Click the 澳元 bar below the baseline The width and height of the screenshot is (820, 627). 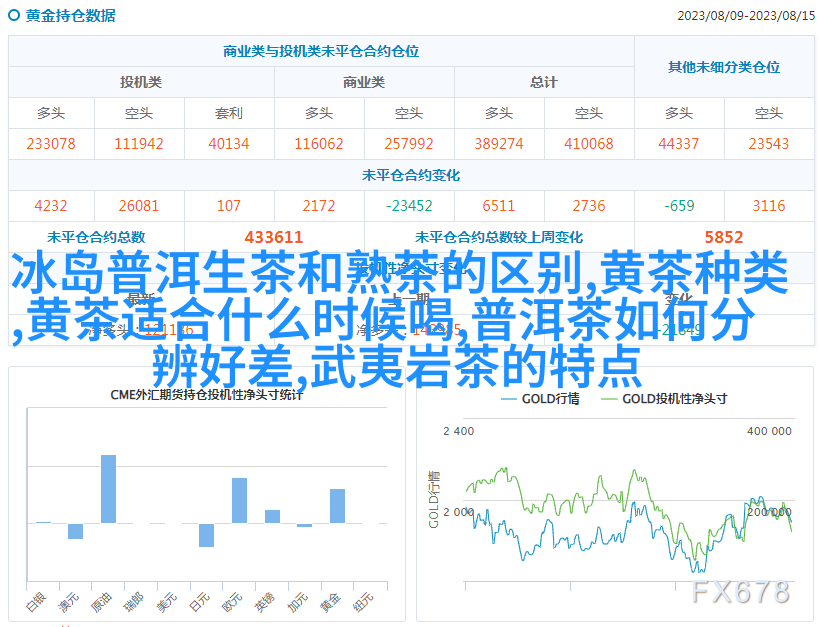coord(75,531)
